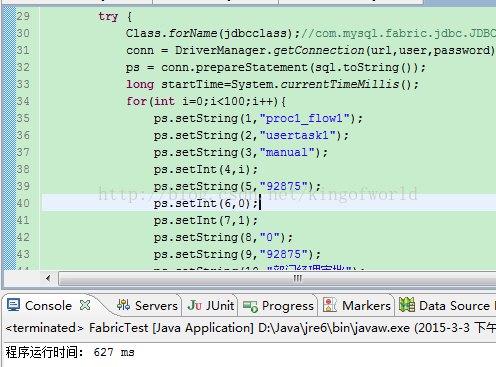Image resolution: width=496 pixels, height=367 pixels.
Task: Switch to the Console tab
Action: click(48, 306)
